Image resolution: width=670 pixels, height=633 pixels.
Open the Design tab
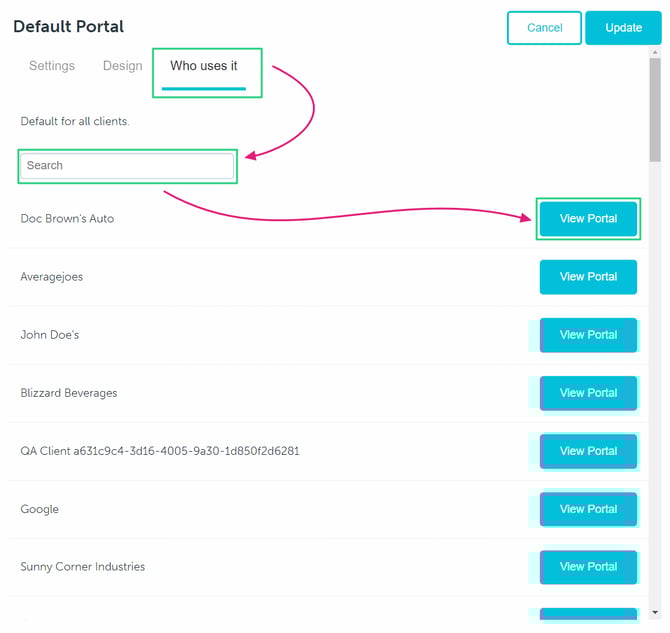[x=122, y=66]
